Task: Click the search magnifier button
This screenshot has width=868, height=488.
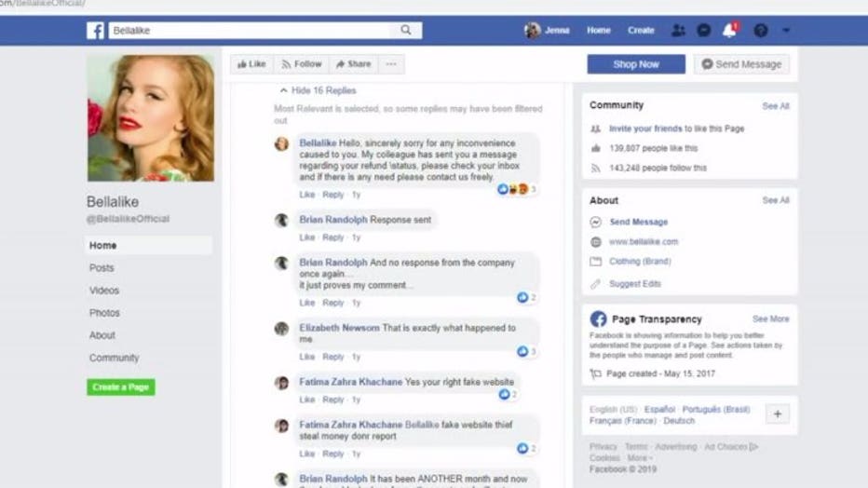Action: tap(406, 30)
